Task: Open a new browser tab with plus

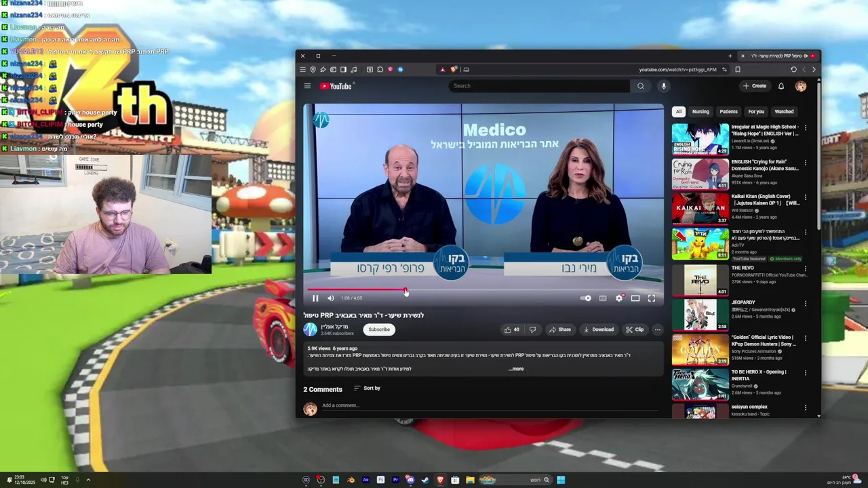Action: 730,56
